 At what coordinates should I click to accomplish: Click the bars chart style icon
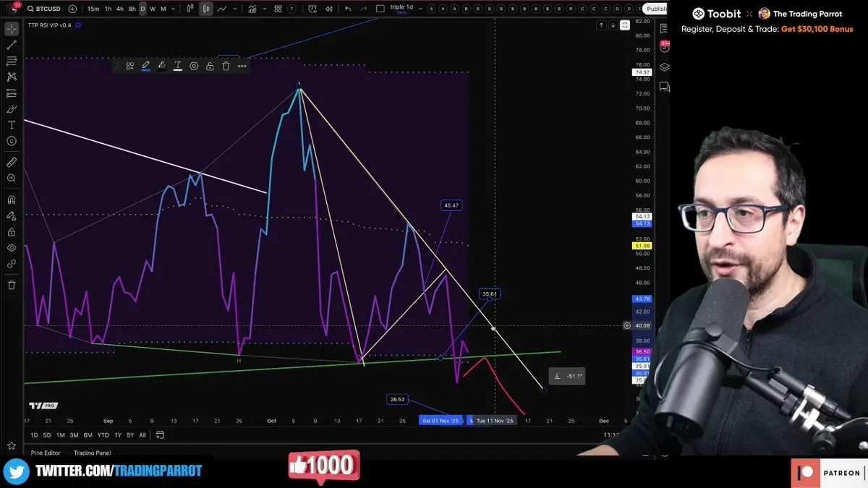(190, 9)
